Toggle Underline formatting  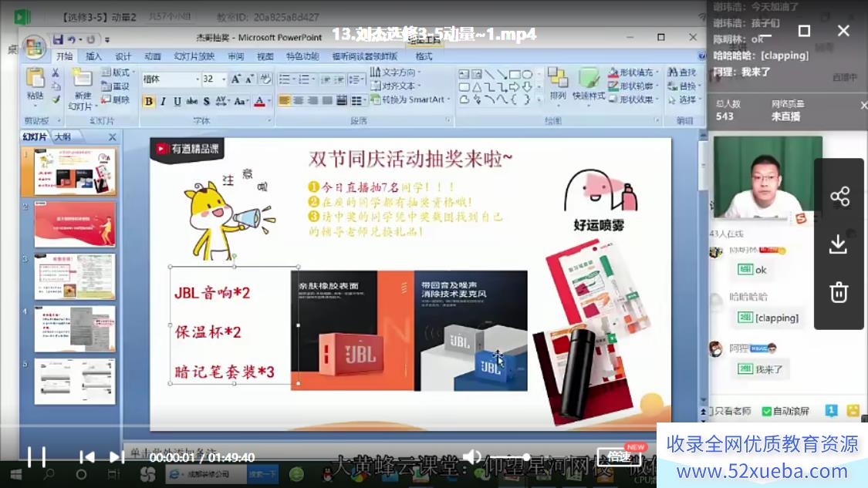click(177, 101)
